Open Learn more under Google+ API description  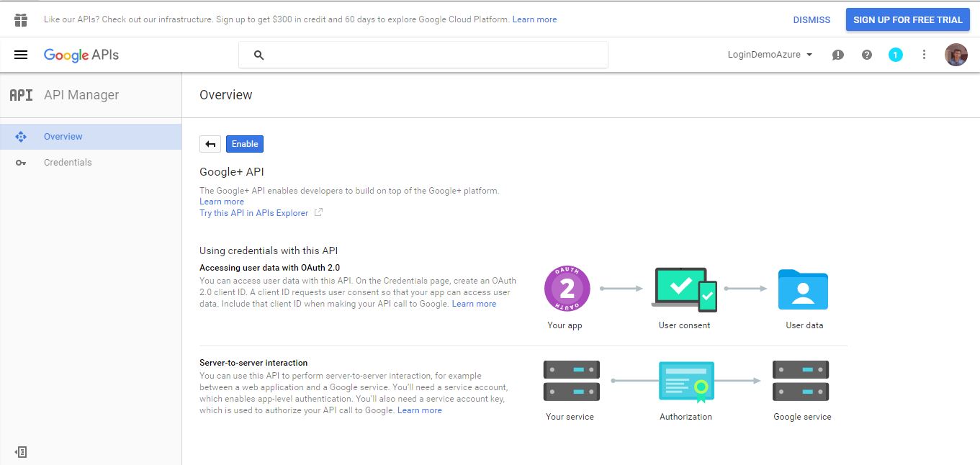tap(222, 202)
